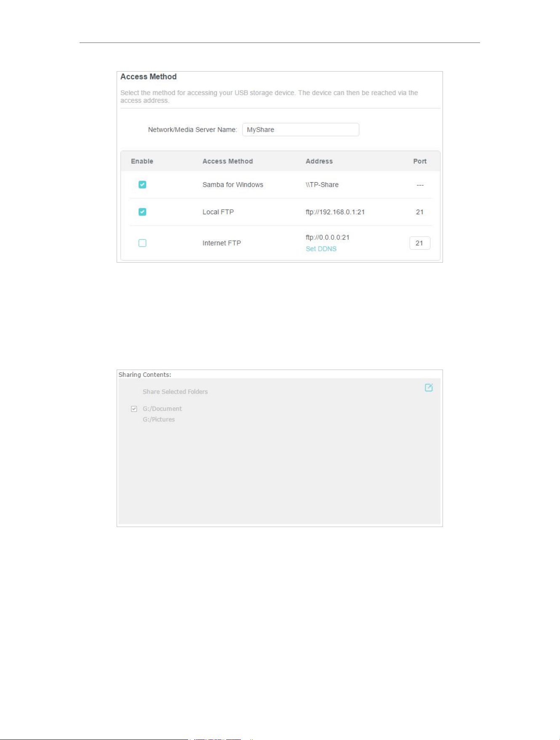Click the Address column header

click(x=319, y=161)
